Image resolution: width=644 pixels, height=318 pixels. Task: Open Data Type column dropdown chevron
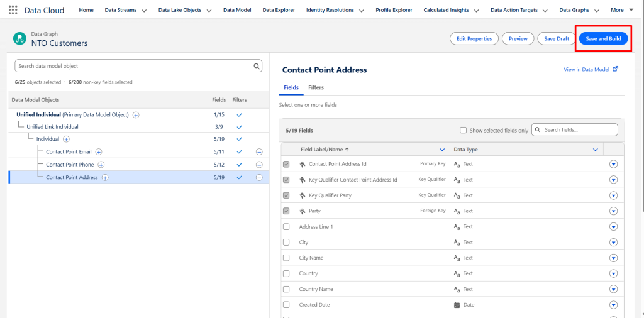point(596,150)
